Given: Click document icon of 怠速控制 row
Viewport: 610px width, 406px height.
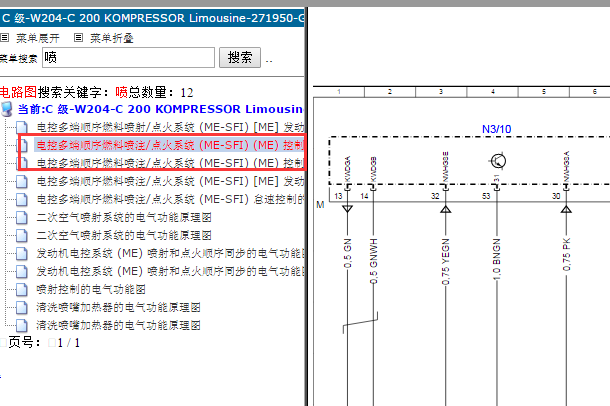Looking at the screenshot, I should (x=22, y=199).
